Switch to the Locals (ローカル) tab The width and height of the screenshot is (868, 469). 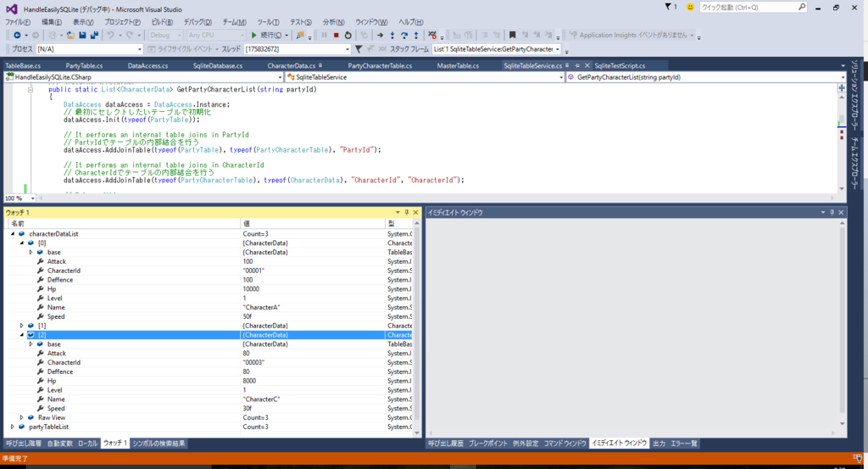coord(87,443)
